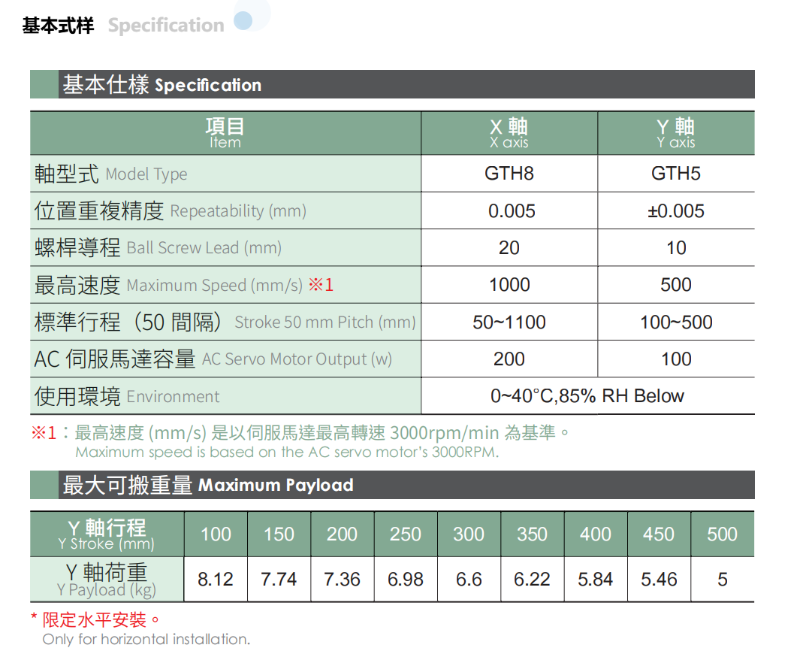This screenshot has height=660, width=812.
Task: Select the payload value '6.22'
Action: pyautogui.click(x=533, y=579)
